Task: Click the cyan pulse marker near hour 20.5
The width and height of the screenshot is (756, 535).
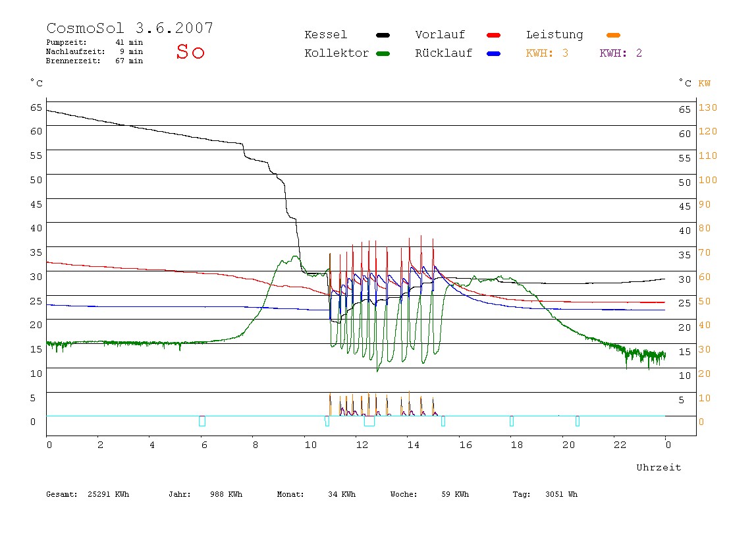Action: pyautogui.click(x=577, y=421)
